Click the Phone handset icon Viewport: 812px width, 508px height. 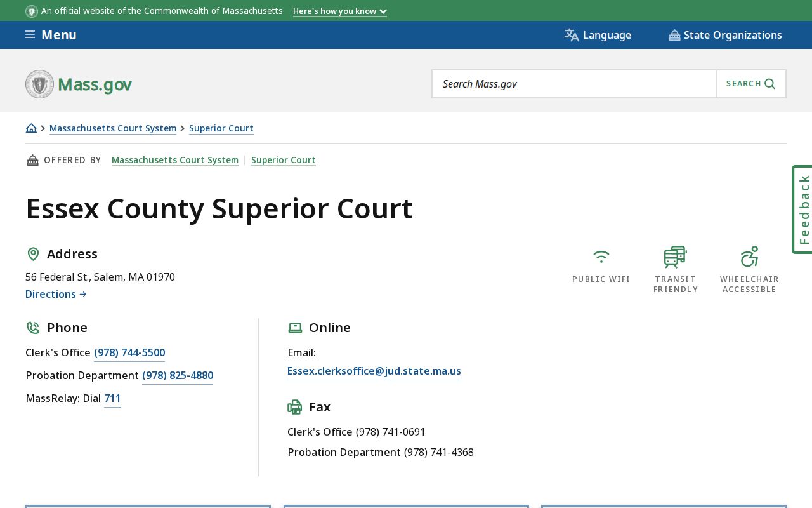point(33,328)
